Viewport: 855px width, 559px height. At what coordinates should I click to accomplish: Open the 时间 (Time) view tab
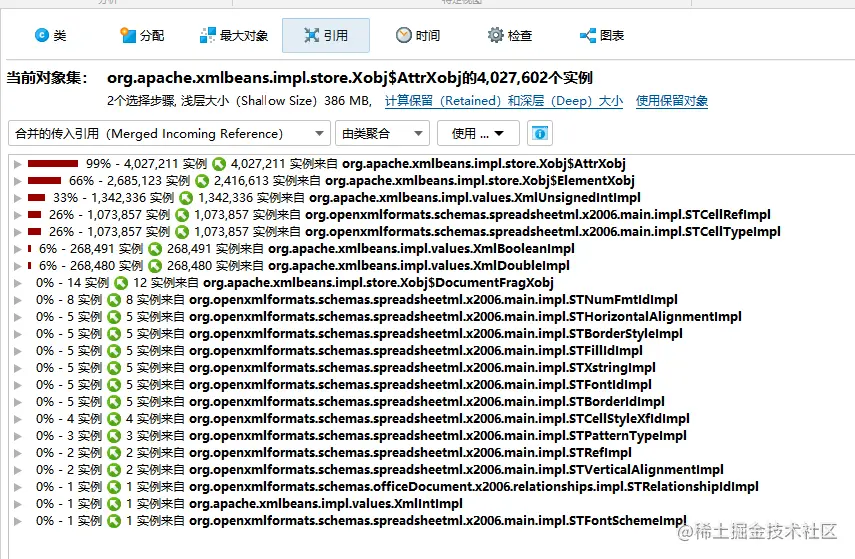coord(418,35)
